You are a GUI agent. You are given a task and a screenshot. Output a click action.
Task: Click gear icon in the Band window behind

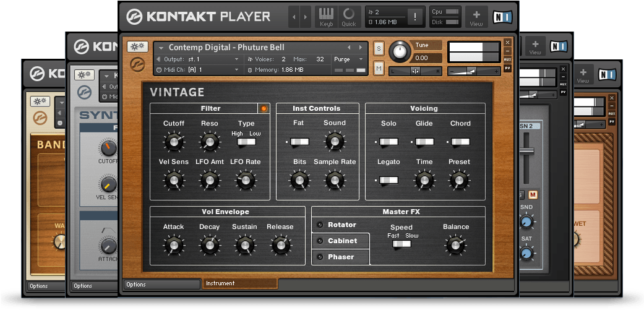tap(40, 101)
